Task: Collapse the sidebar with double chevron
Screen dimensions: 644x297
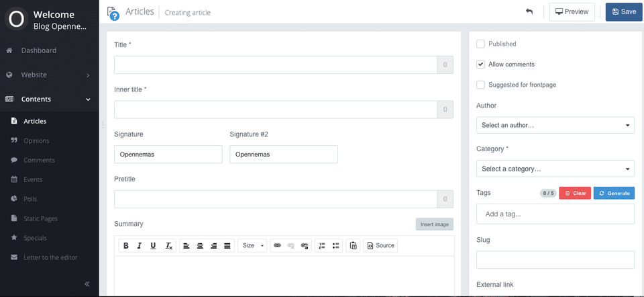Action: (87, 284)
